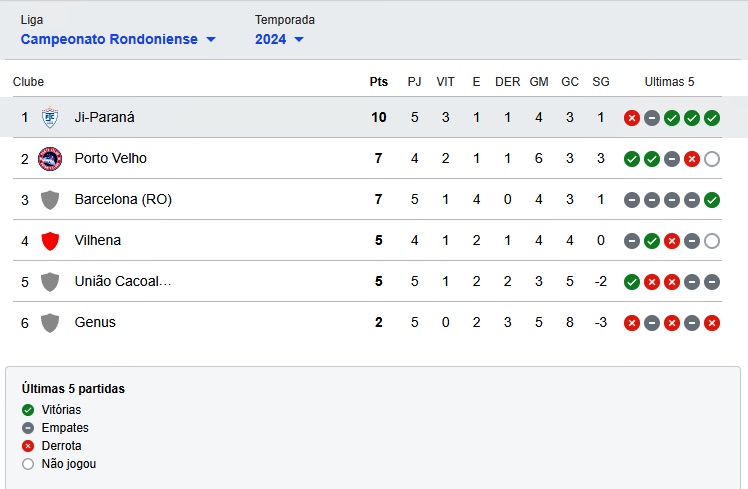Image resolution: width=748 pixels, height=489 pixels.
Task: Open the Porto Velho club link
Action: click(111, 159)
